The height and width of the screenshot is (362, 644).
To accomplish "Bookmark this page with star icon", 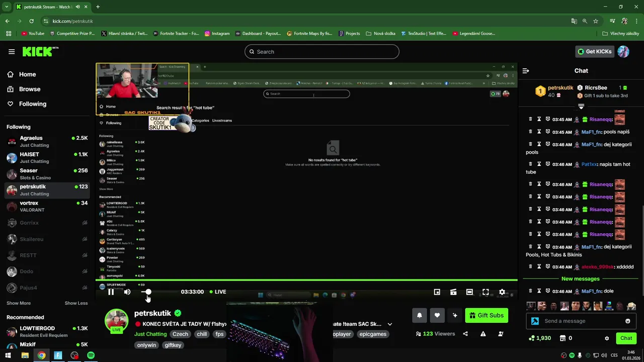I will 596,21.
